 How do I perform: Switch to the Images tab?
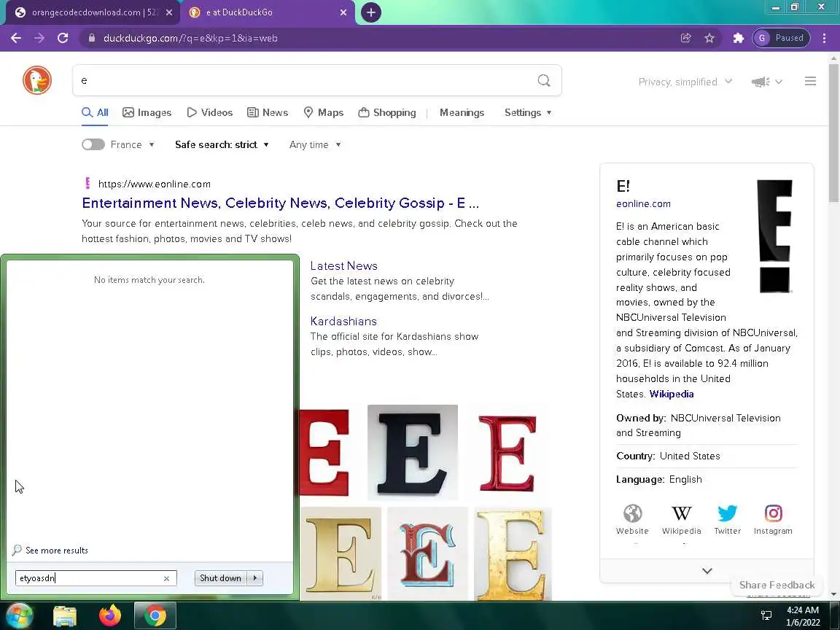[x=147, y=112]
